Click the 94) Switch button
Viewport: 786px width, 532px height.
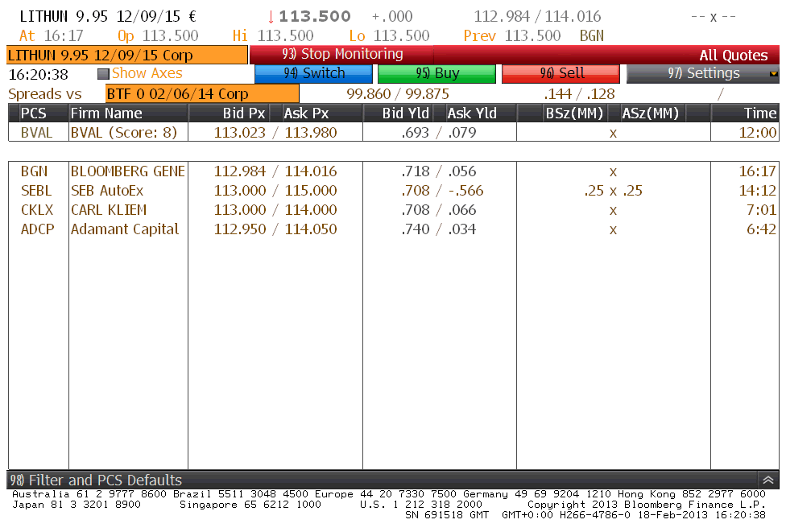(x=313, y=73)
